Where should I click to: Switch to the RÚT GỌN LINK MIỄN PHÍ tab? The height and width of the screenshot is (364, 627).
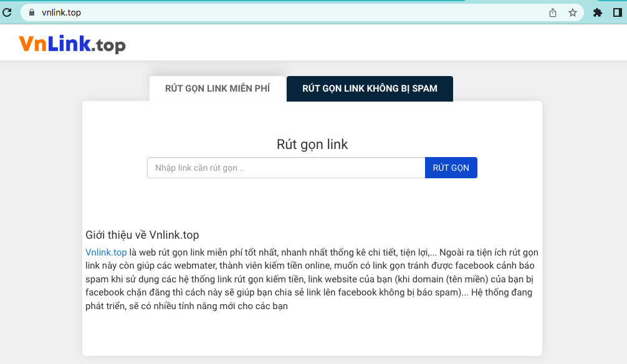[x=217, y=89]
